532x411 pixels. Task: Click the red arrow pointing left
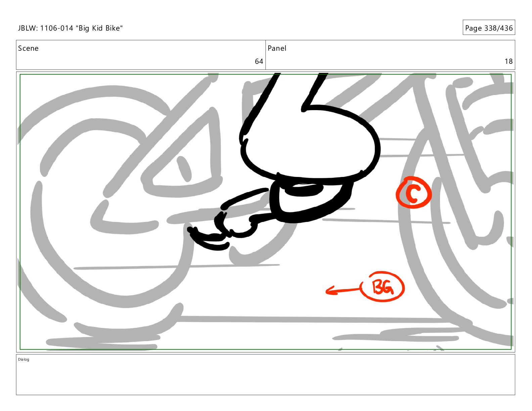(343, 290)
